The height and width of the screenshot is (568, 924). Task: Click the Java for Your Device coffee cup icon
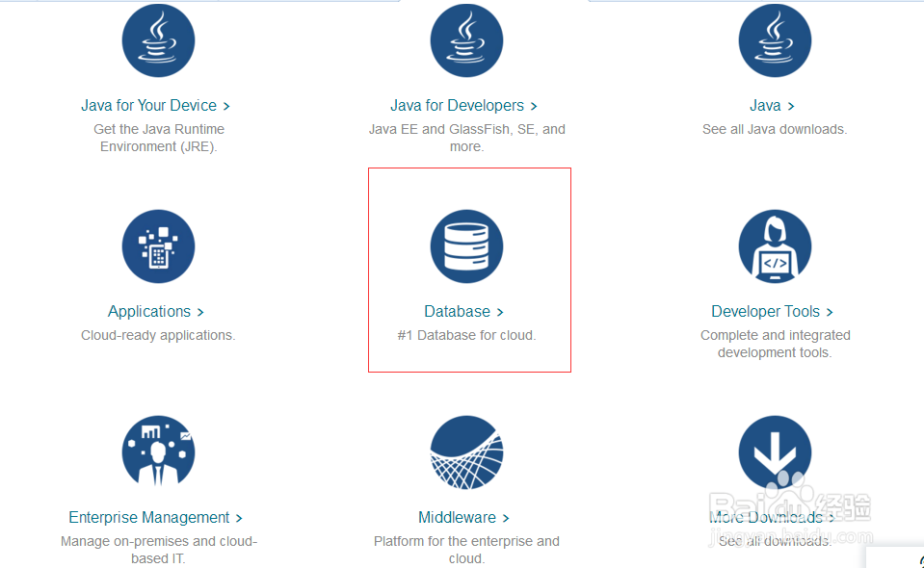point(159,40)
